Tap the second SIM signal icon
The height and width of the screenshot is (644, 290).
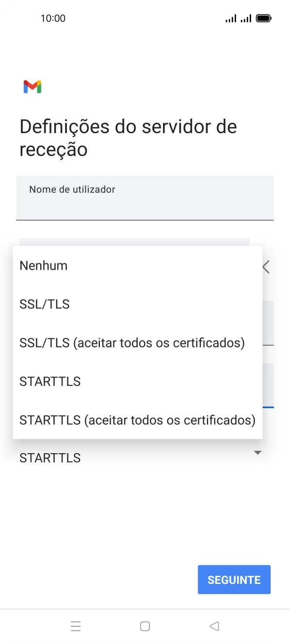point(245,18)
